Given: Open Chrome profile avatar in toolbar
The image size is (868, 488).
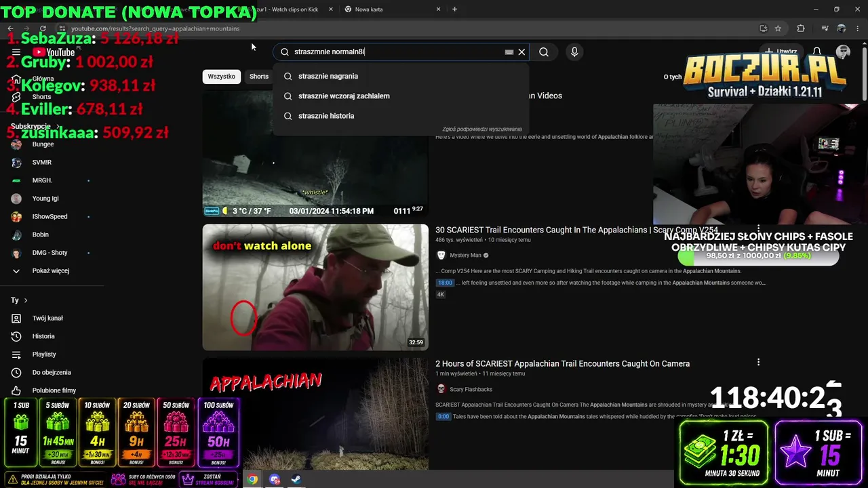Looking at the screenshot, I should [842, 28].
